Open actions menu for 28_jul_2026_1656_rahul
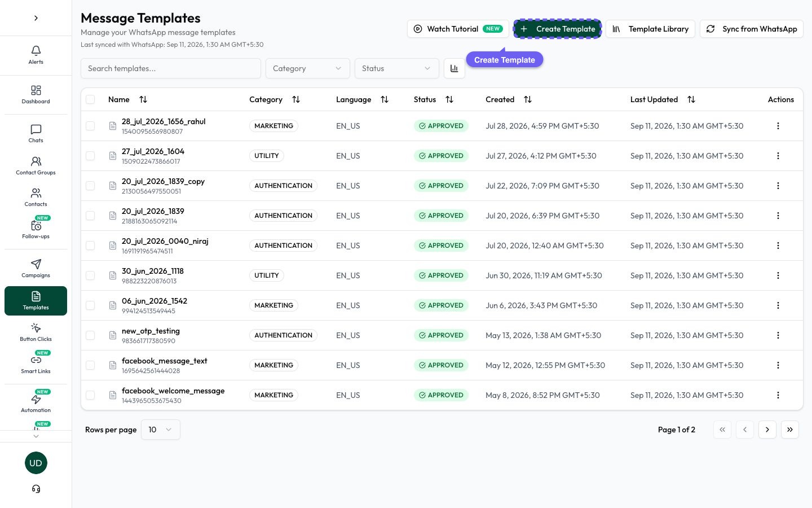Screen dimensions: 812x508 point(778,126)
